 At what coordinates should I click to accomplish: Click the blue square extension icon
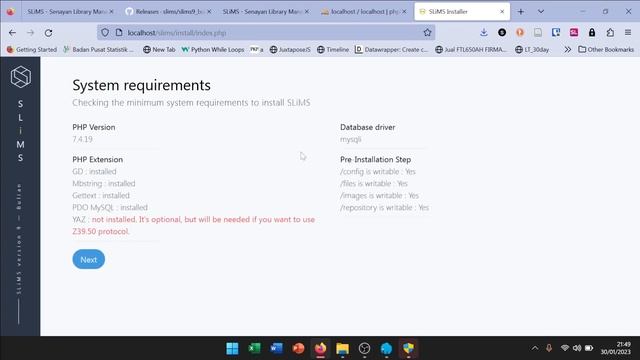pos(556,33)
